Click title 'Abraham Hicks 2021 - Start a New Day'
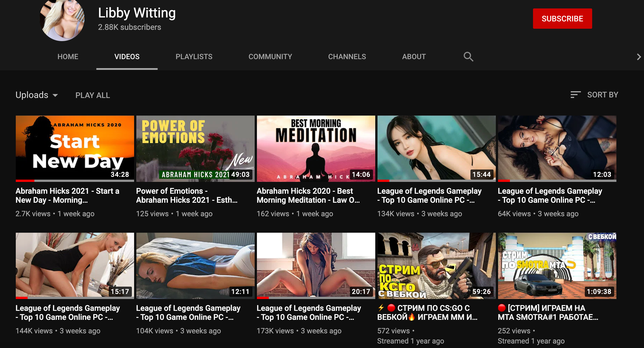This screenshot has height=348, width=644. [x=68, y=195]
